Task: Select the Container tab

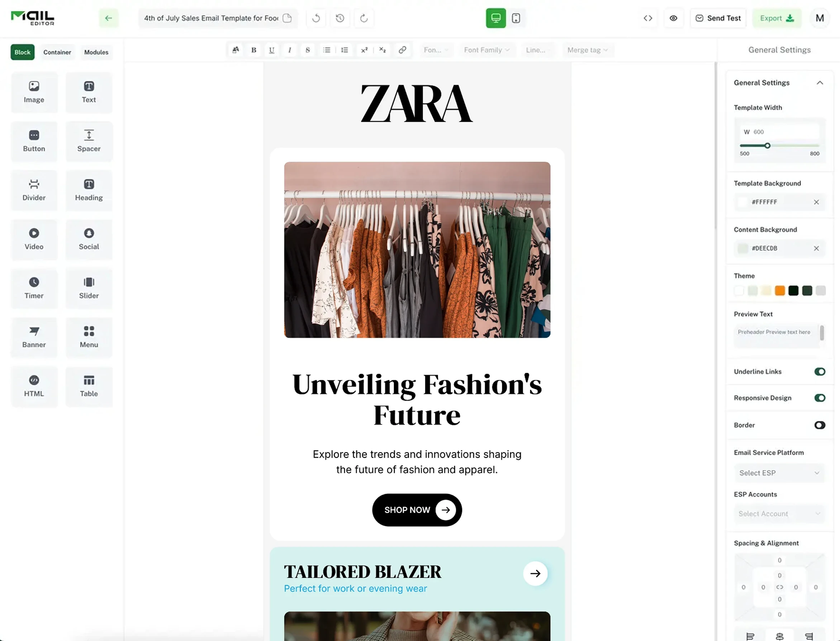Action: [57, 52]
